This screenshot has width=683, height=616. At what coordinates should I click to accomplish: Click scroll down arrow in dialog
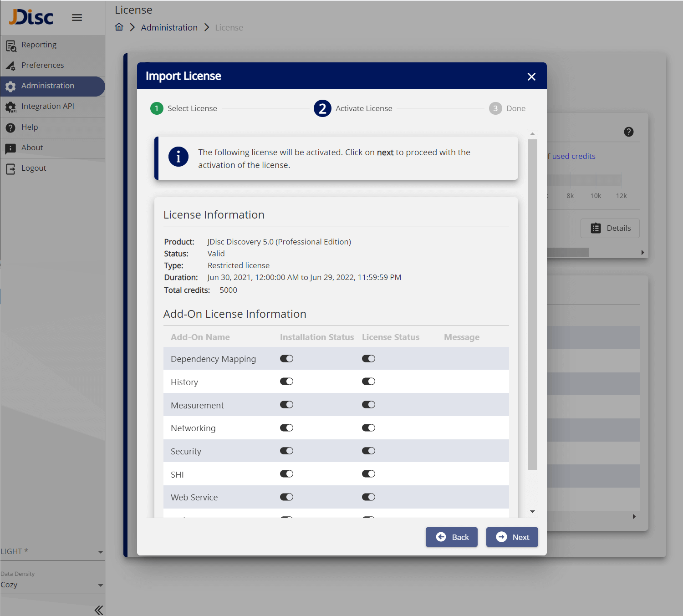[532, 512]
